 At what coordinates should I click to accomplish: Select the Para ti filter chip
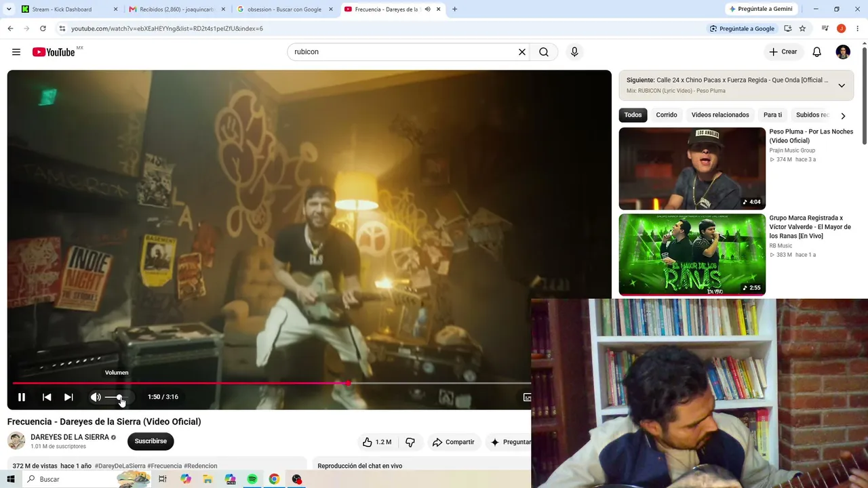coord(772,115)
